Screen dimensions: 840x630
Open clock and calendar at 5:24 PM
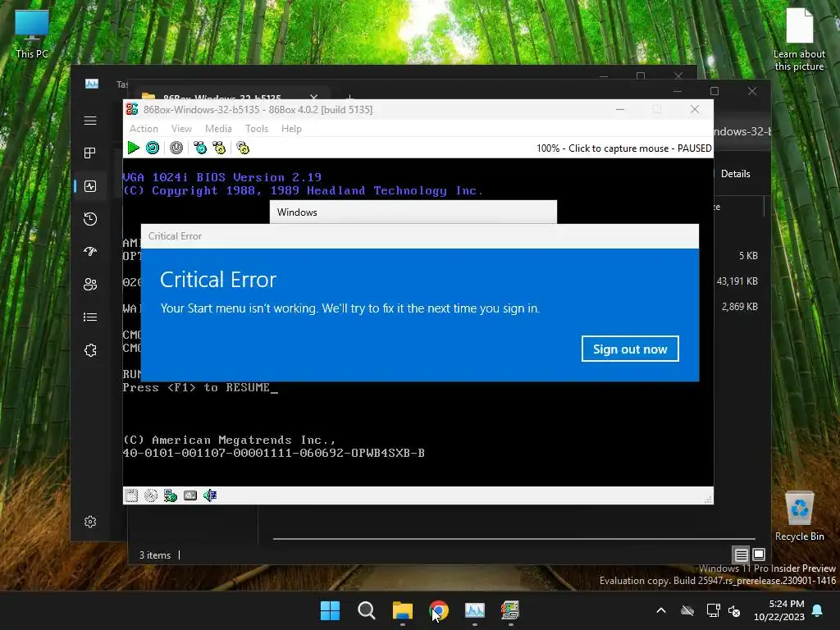tap(779, 610)
